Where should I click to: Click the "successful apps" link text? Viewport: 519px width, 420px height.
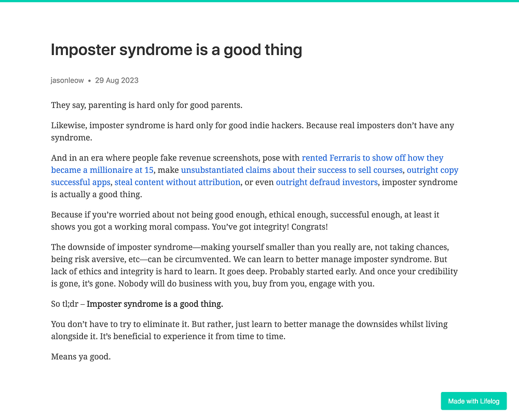[80, 182]
